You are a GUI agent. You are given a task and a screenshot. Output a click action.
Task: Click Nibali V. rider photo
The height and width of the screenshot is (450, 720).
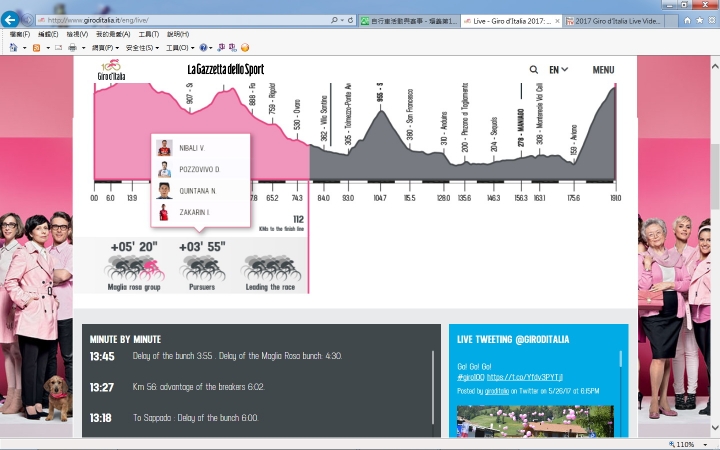pyautogui.click(x=164, y=148)
